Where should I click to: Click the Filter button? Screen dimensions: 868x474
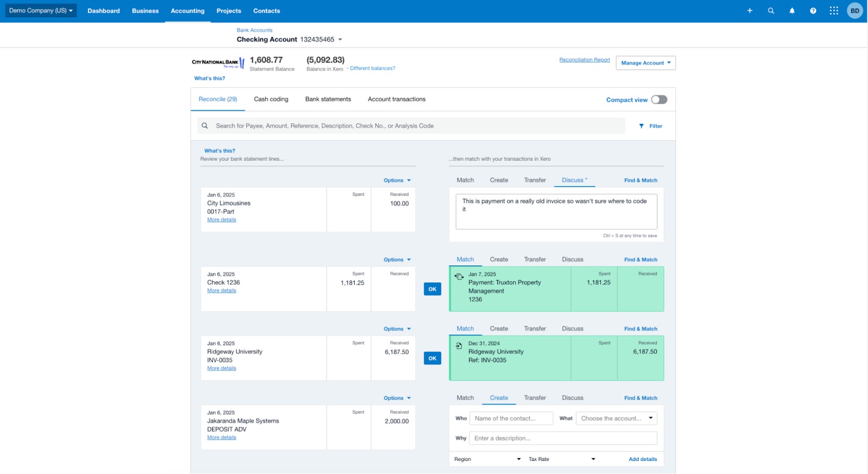click(x=650, y=126)
